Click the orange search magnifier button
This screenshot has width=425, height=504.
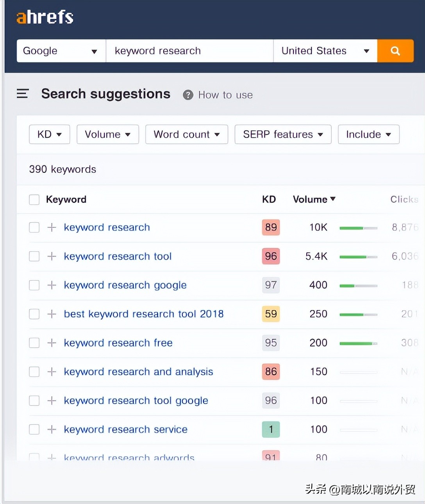[395, 51]
